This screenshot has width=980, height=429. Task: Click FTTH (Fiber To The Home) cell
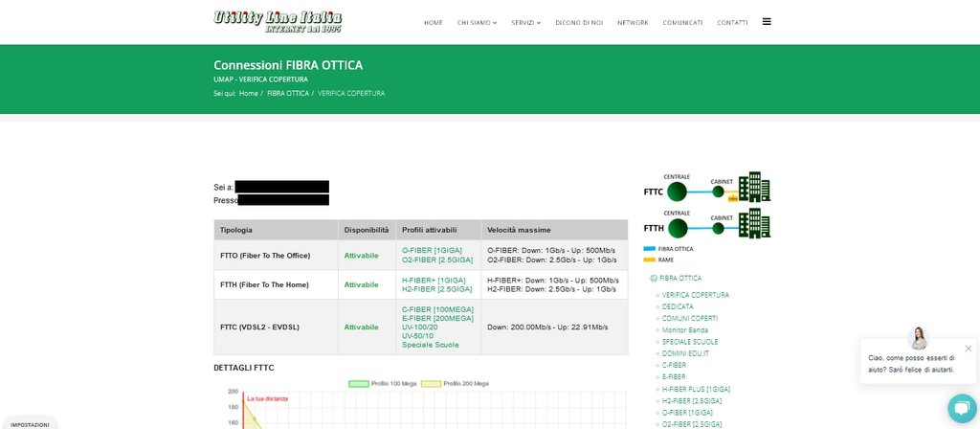click(x=277, y=284)
